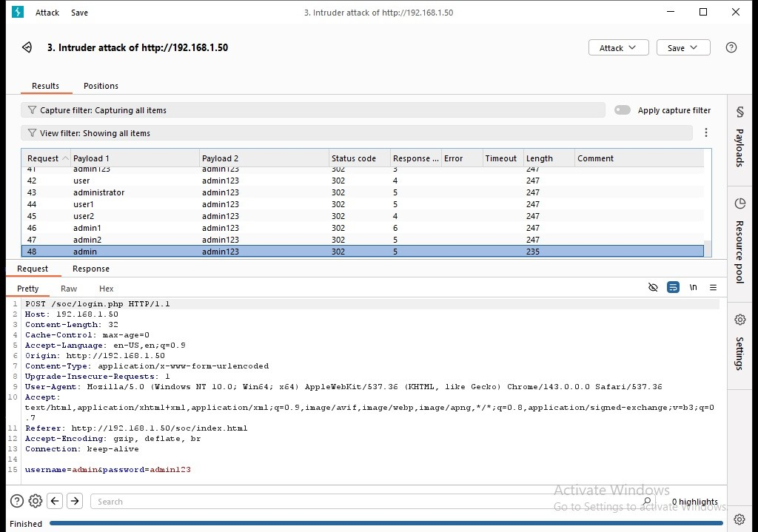The image size is (758, 532).
Task: Click the search help question mark icon
Action: [17, 501]
